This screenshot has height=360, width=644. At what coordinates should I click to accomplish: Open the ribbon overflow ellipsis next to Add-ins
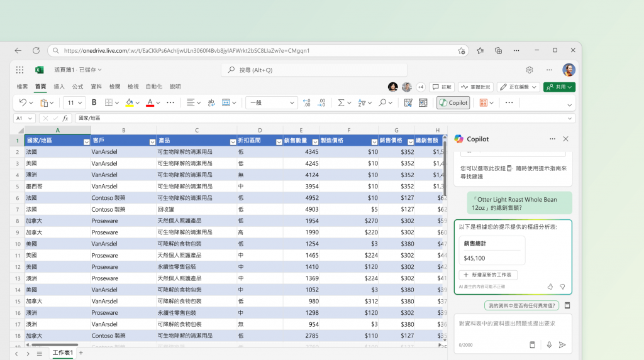coord(509,102)
